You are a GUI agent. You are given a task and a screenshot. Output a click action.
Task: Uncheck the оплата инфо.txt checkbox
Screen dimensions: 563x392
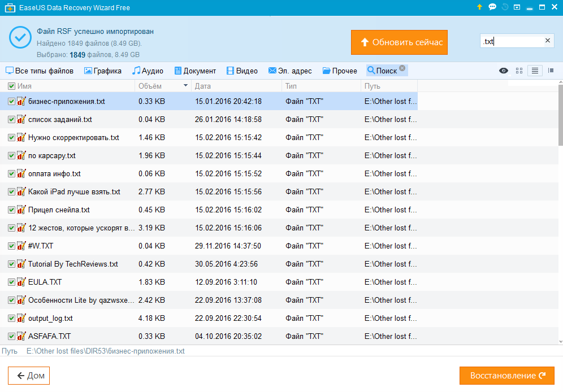(x=11, y=173)
